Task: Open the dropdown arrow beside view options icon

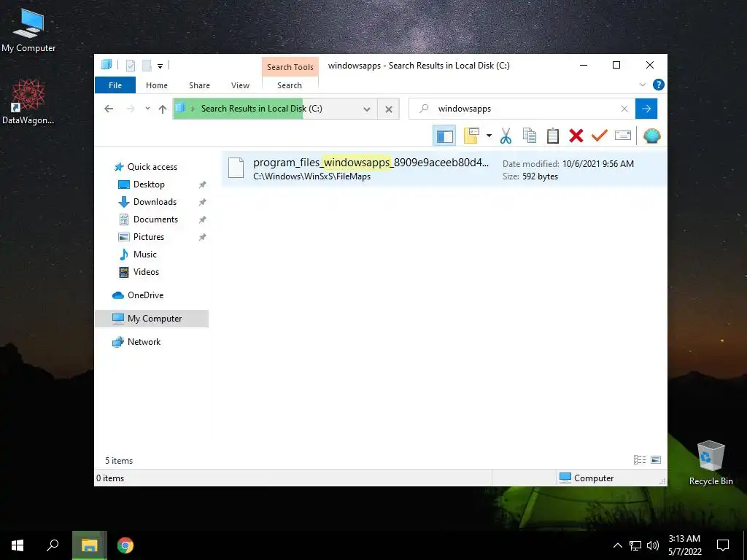Action: [489, 136]
